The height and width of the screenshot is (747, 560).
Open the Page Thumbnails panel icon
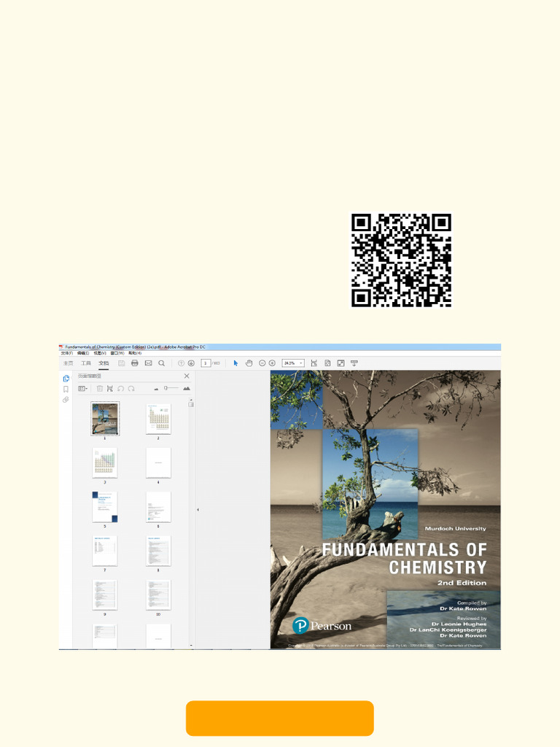click(66, 379)
